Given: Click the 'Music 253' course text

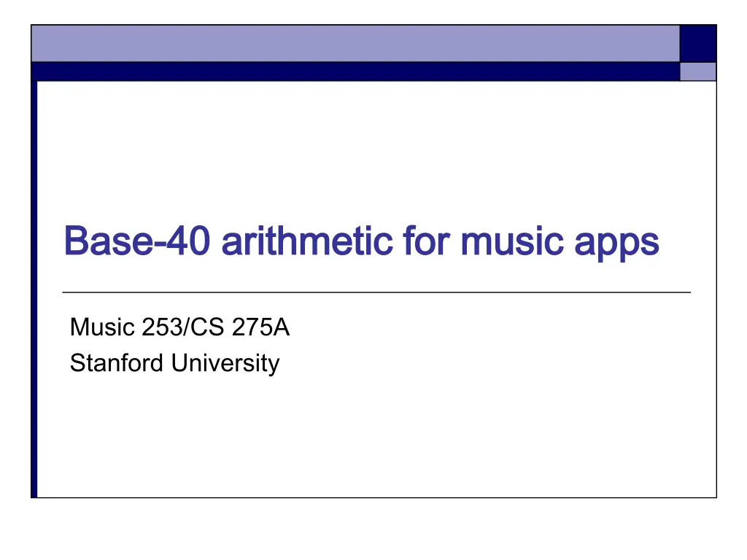Looking at the screenshot, I should (x=126, y=329).
